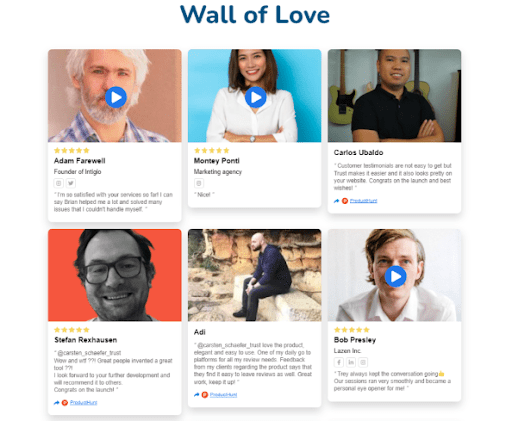
Task: Play Bob Presley's video testimonial
Action: pos(396,276)
